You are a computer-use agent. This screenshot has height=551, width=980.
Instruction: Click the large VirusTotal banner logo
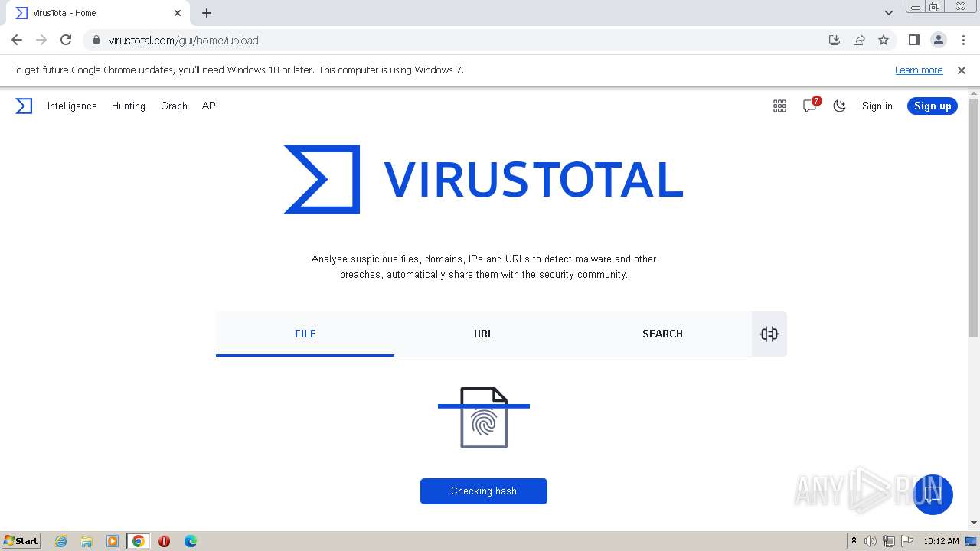coord(483,179)
